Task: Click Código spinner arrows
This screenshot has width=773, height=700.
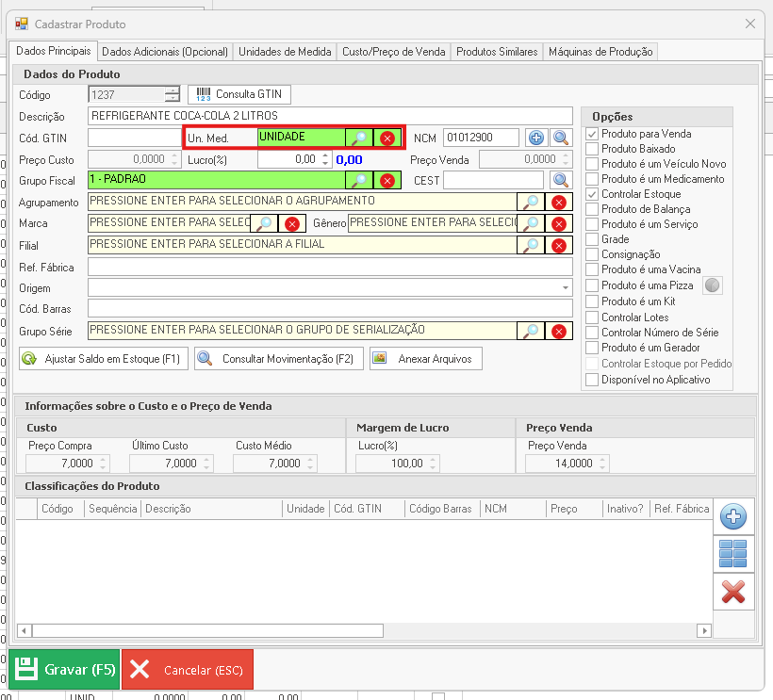Action: 173,94
